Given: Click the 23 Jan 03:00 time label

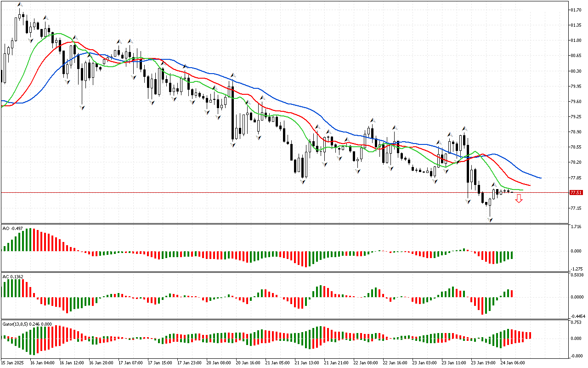Looking at the screenshot, I should click(424, 362).
